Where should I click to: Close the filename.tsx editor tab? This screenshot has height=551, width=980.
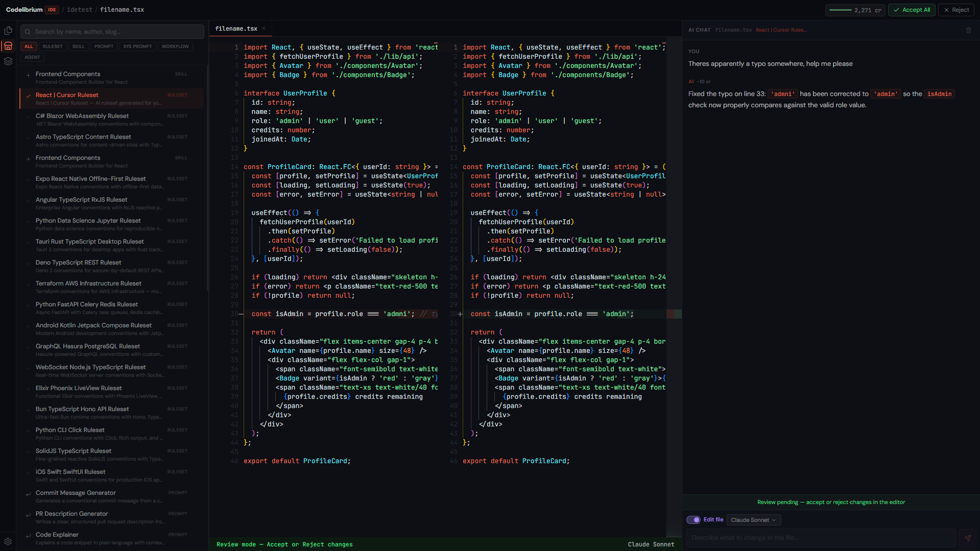[x=264, y=29]
